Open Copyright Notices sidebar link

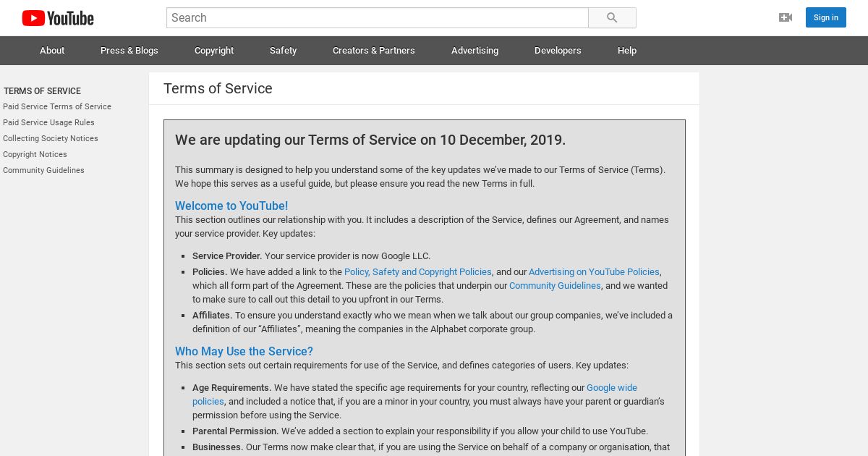tap(35, 154)
